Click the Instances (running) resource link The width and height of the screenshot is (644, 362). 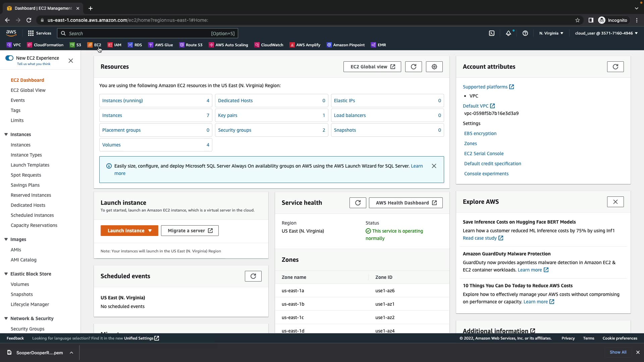tap(122, 101)
